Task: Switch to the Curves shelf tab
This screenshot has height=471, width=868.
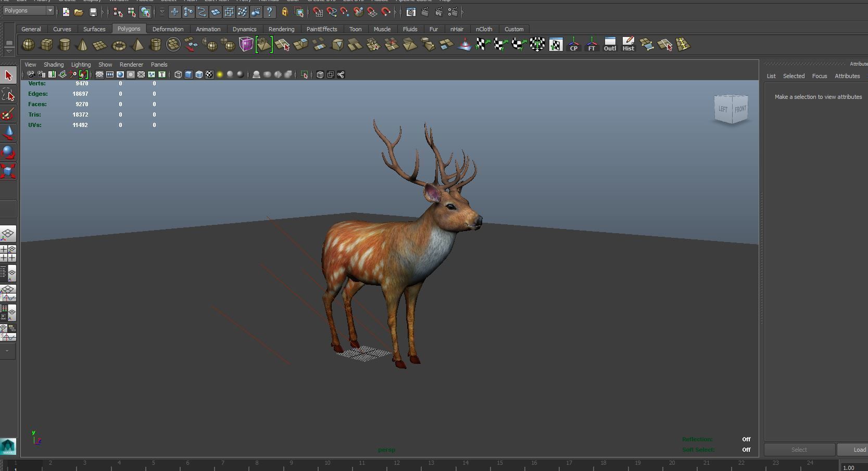Action: (62, 29)
